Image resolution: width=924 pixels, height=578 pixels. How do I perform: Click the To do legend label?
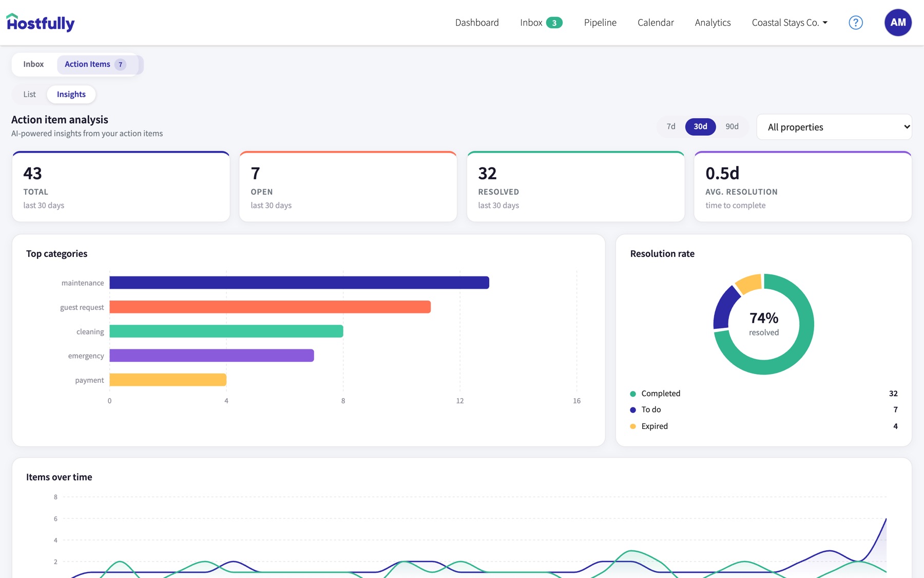651,409
